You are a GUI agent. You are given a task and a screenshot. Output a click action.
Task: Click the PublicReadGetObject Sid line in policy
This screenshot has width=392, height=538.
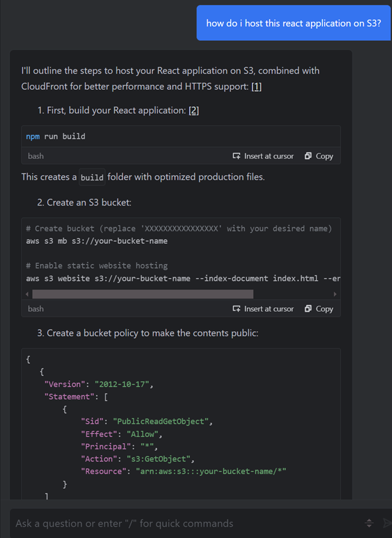146,422
